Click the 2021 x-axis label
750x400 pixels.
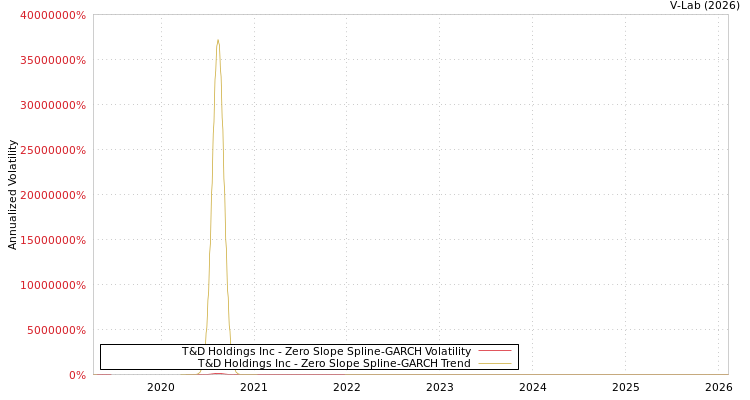(254, 387)
